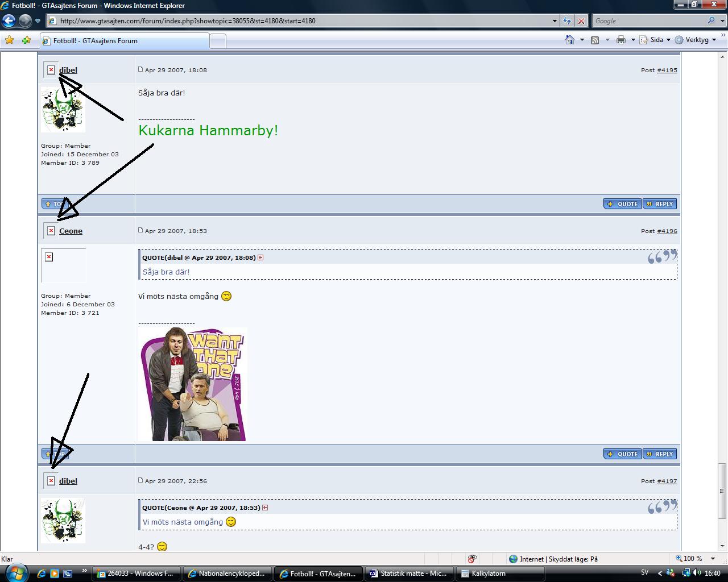
Task: Quote post #4195 with QUOTE button
Action: [622, 204]
